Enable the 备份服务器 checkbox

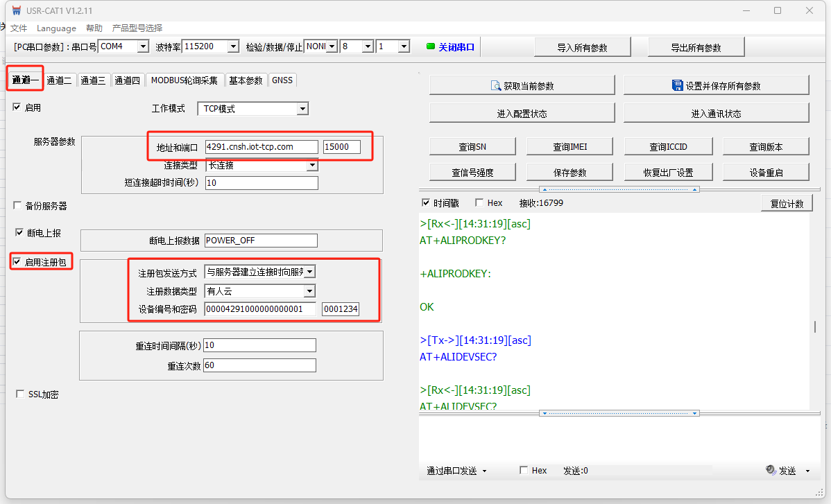click(17, 205)
